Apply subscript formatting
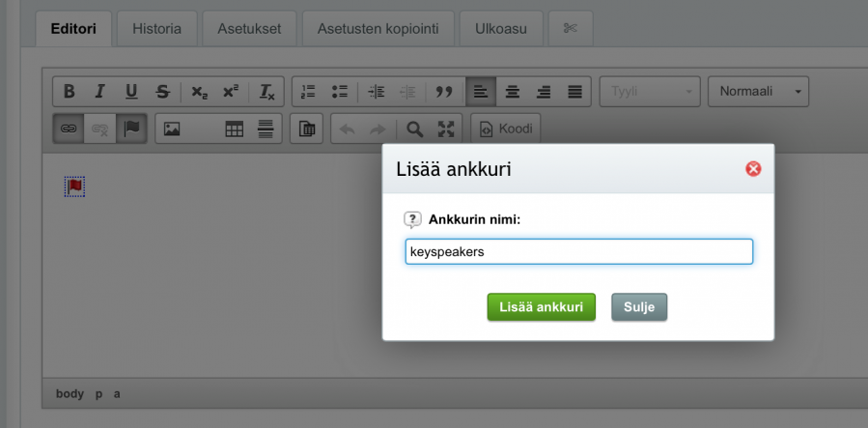Screen dimensions: 868x428 tap(199, 92)
